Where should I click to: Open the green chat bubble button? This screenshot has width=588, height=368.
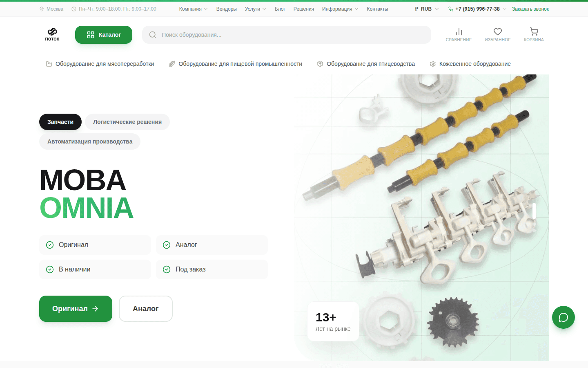click(x=563, y=317)
